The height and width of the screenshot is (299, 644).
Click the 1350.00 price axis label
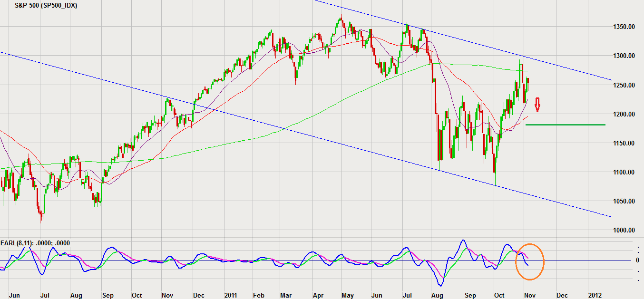tap(623, 27)
